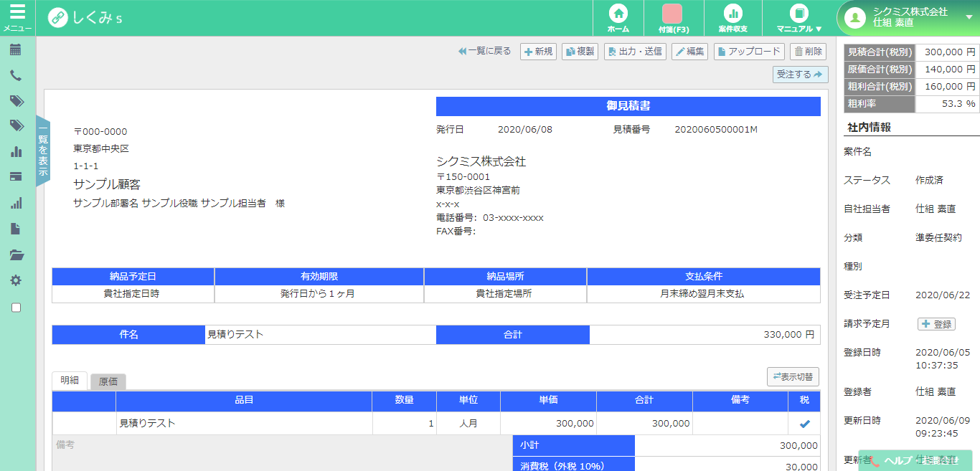Click the unit 人月 cell
This screenshot has width=980, height=471.
point(468,424)
